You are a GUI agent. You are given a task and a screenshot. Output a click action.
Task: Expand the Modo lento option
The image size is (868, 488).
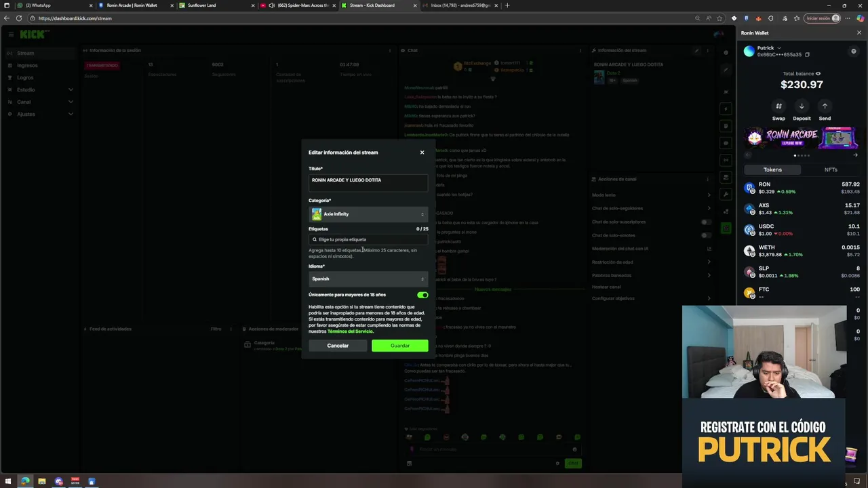[652, 195]
